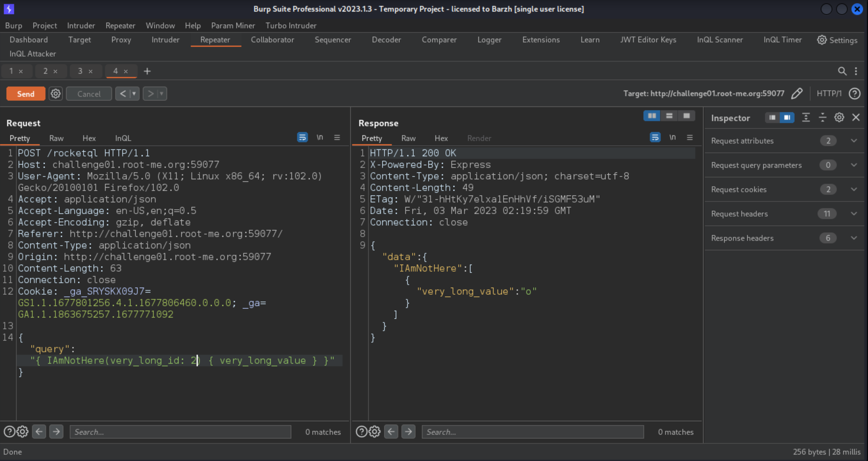Screen dimensions: 868x461
Task: Open Repeater help question mark icon
Action: pyautogui.click(x=855, y=93)
